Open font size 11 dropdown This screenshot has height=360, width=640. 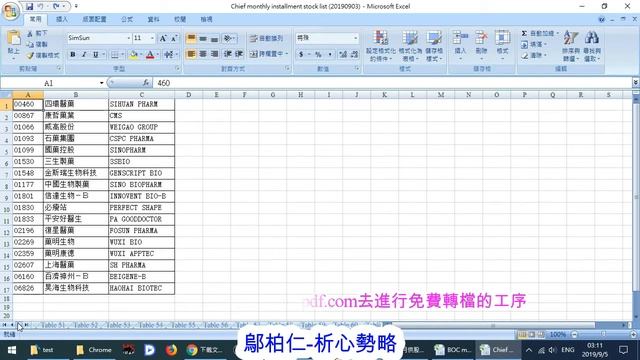coord(152,38)
